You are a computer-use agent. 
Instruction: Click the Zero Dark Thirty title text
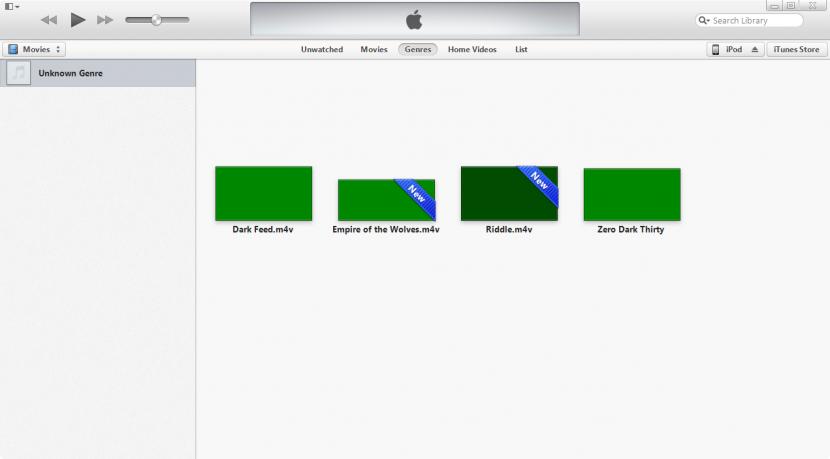coord(630,229)
